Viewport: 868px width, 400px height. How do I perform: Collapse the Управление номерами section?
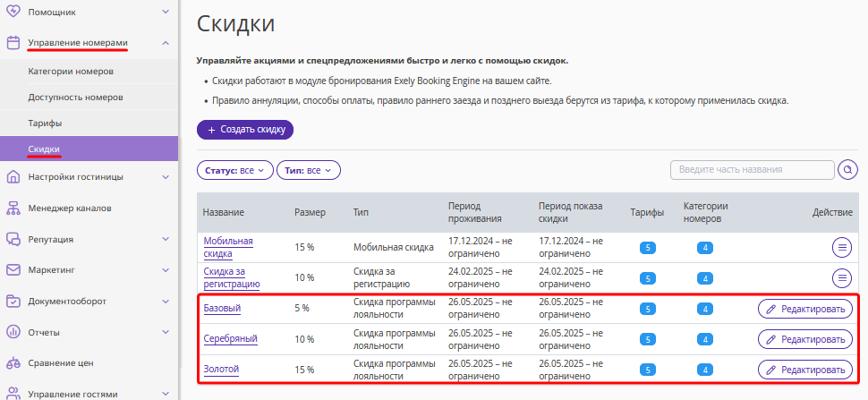pos(165,43)
